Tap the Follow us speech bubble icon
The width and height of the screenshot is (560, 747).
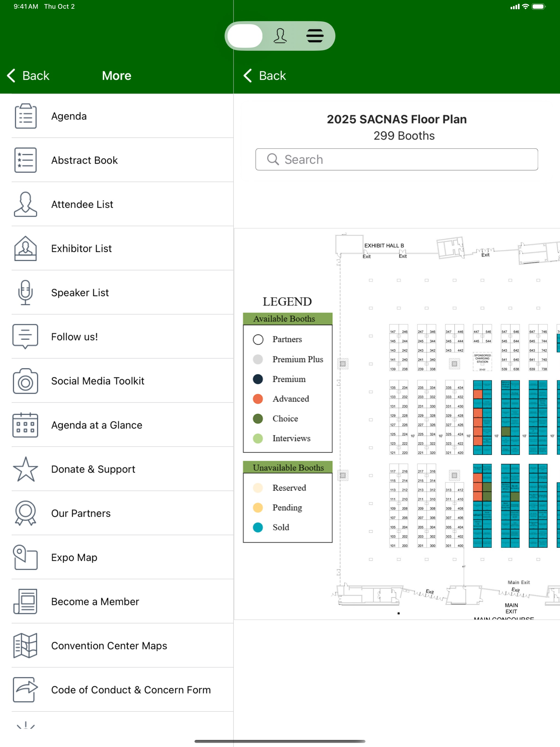(x=26, y=337)
